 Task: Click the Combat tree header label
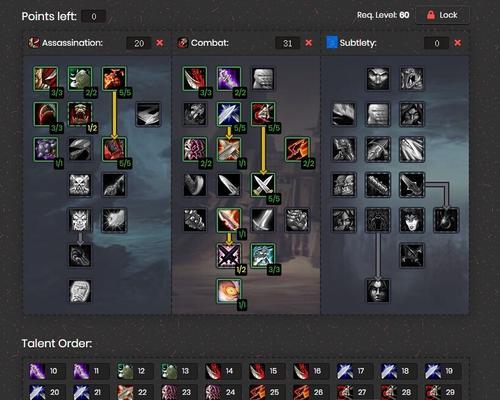[210, 43]
